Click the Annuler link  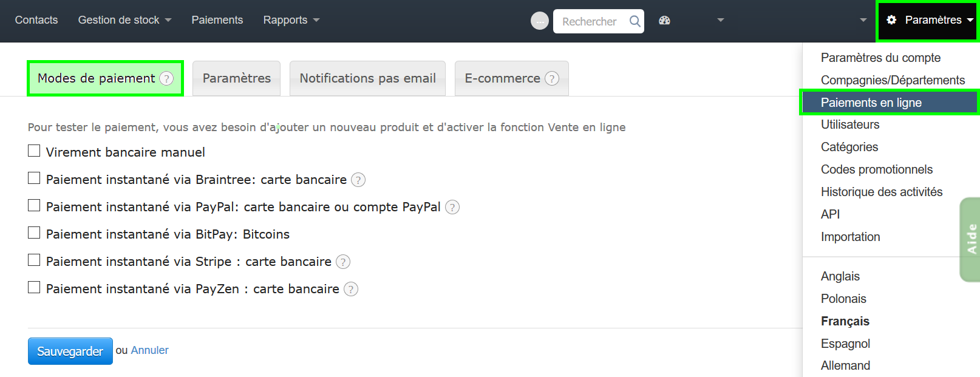tap(149, 350)
